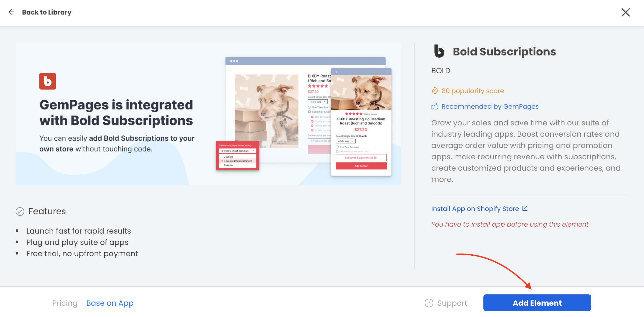Open the Base on App pricing link
Image resolution: width=644 pixels, height=317 pixels.
[x=110, y=303]
